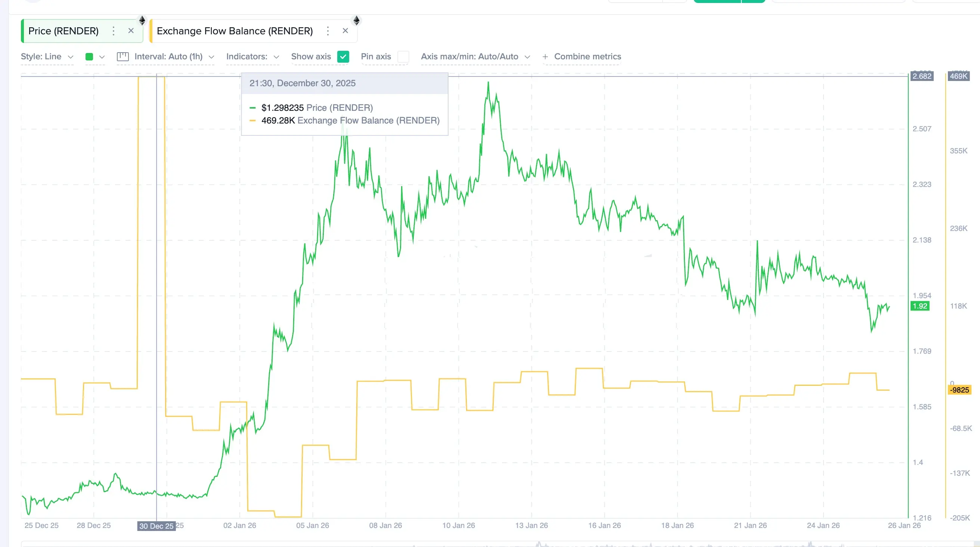Open the green line color swatch
The height and width of the screenshot is (547, 980).
[x=90, y=57]
